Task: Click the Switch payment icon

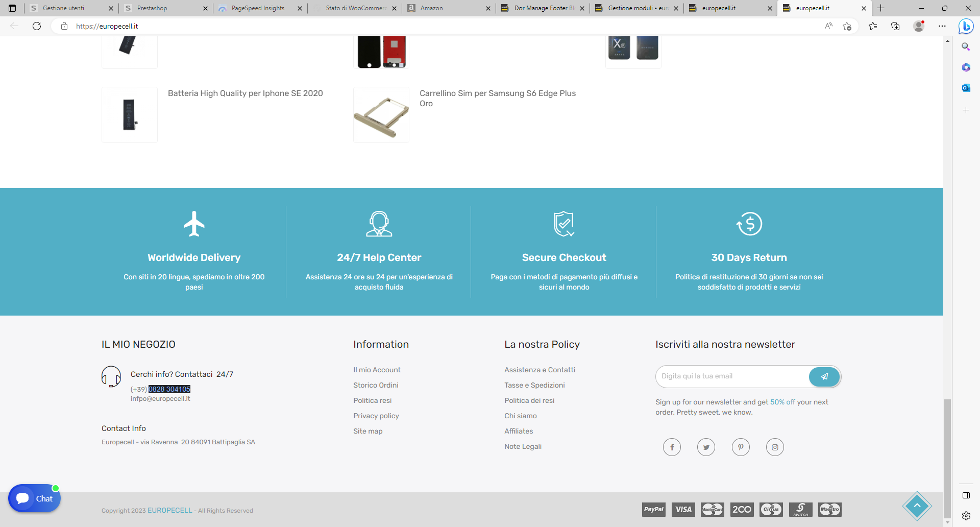Action: [800, 509]
